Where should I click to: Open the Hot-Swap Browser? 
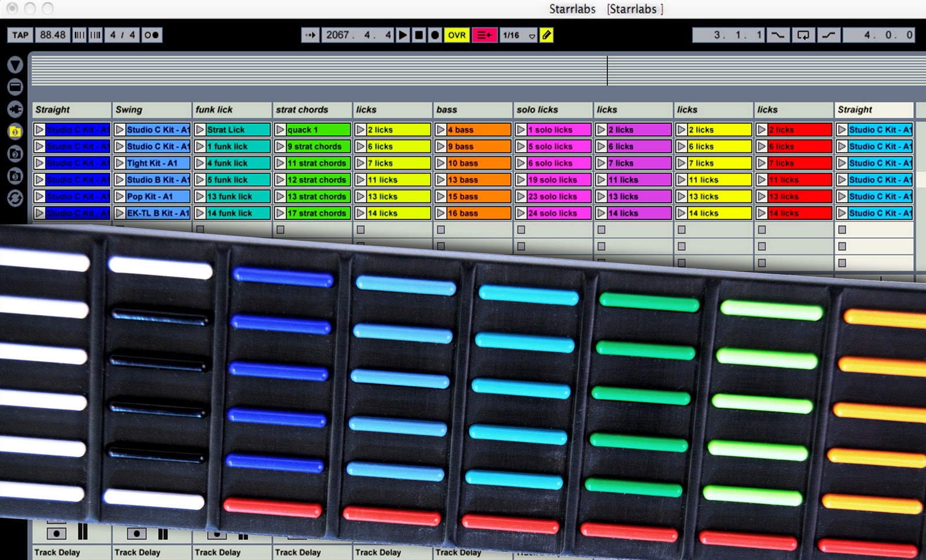point(15,198)
